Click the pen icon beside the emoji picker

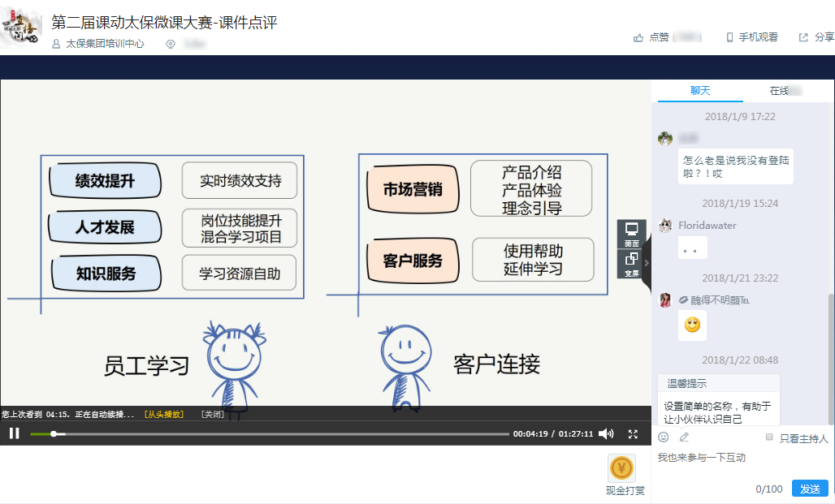click(x=684, y=437)
